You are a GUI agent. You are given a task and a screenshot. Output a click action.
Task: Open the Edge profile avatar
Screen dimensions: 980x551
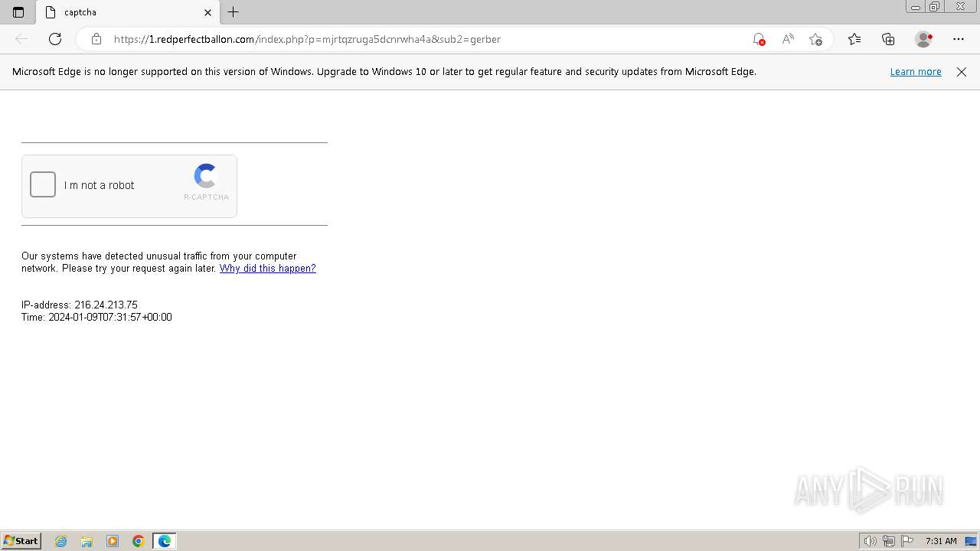click(923, 39)
